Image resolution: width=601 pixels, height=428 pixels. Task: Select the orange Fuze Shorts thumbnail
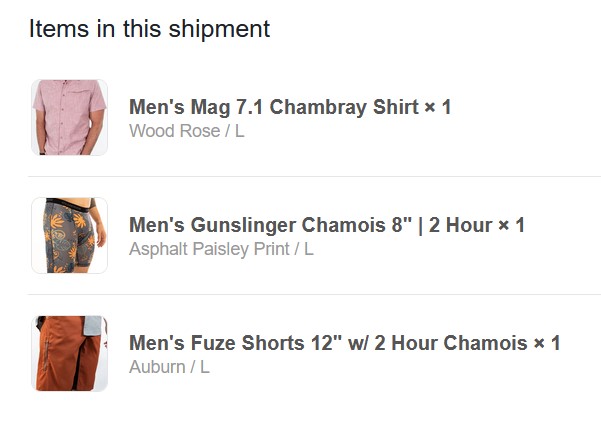tap(69, 354)
